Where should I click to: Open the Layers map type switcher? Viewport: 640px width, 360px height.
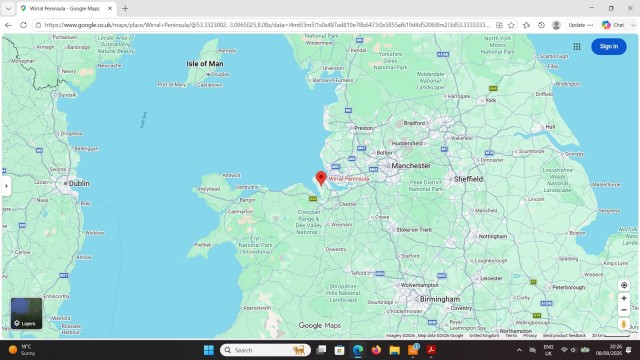click(x=26, y=313)
